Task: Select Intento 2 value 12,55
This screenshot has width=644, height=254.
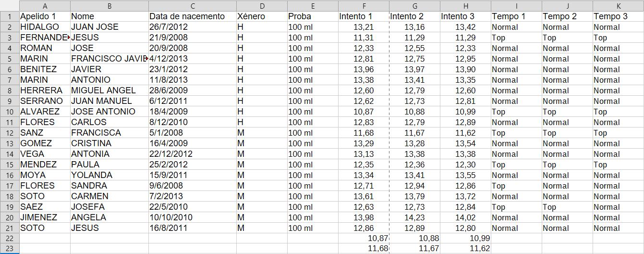Action: tap(414, 48)
